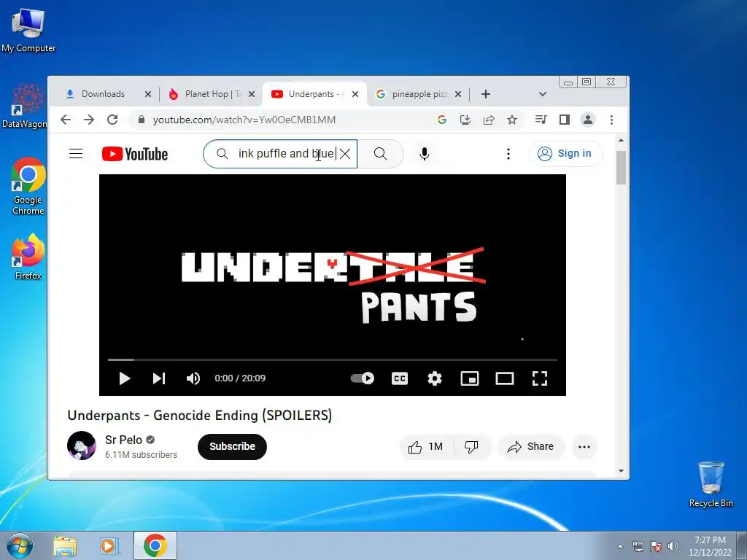Mute the video volume
The image size is (747, 560).
pos(193,378)
